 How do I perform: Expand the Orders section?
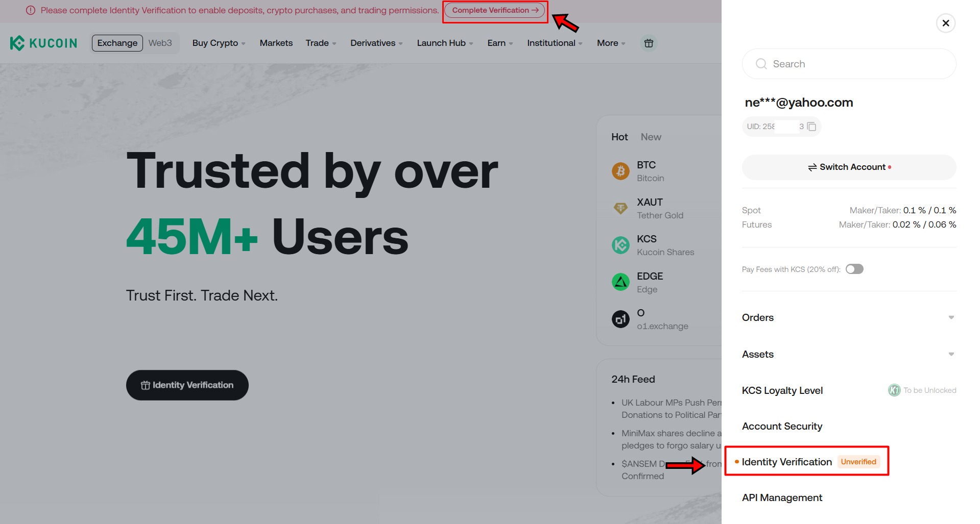849,317
